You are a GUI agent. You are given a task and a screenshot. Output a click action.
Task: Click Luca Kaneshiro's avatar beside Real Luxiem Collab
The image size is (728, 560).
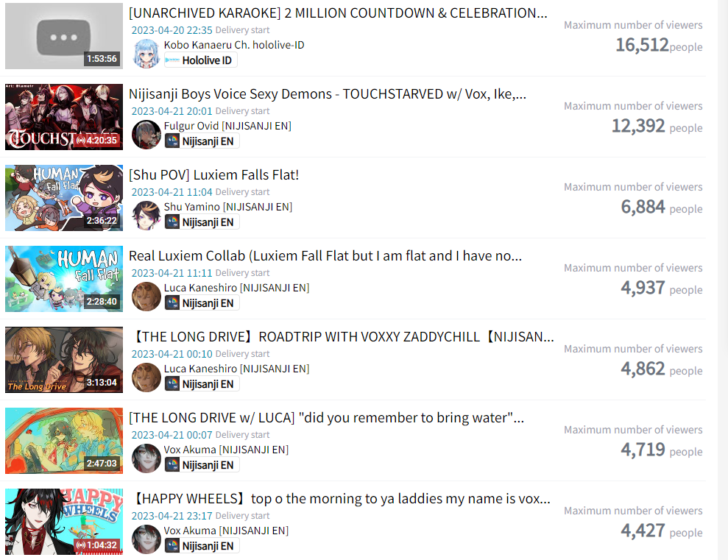pos(146,297)
